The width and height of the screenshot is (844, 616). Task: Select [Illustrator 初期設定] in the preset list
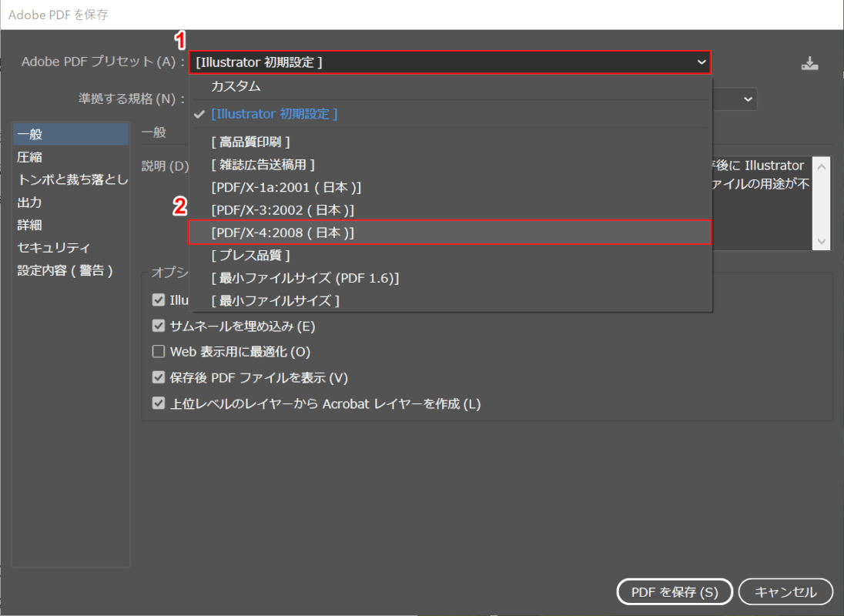[450, 114]
